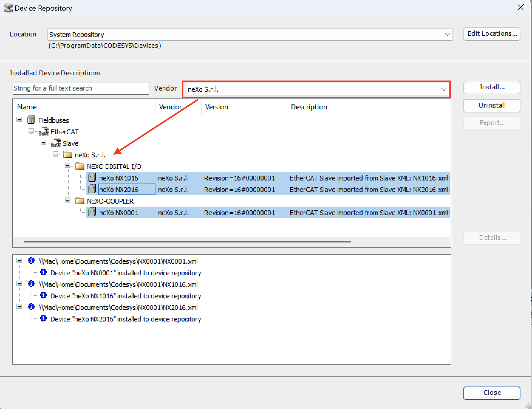Click info icon beside NX1016 installed message
This screenshot has height=409, width=532.
(43, 295)
